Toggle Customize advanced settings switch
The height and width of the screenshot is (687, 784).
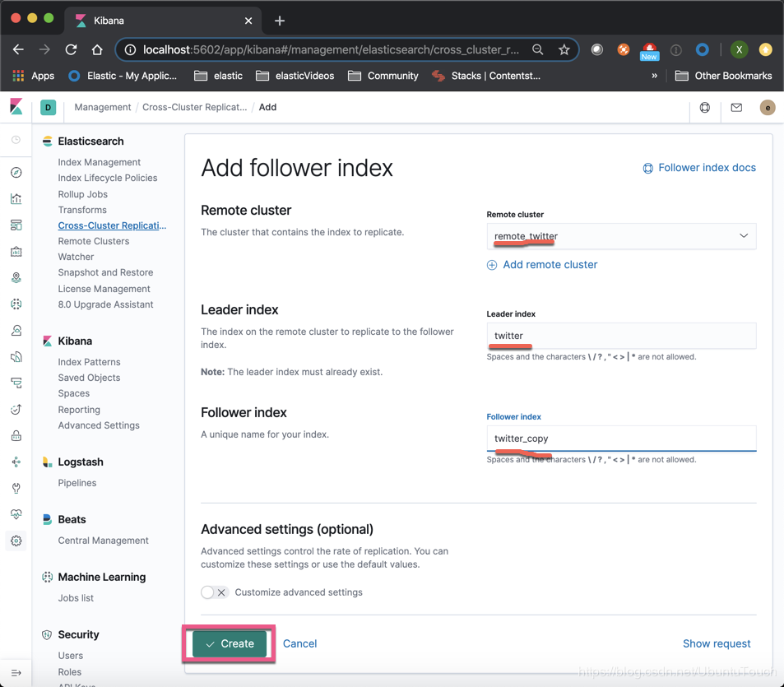point(215,592)
